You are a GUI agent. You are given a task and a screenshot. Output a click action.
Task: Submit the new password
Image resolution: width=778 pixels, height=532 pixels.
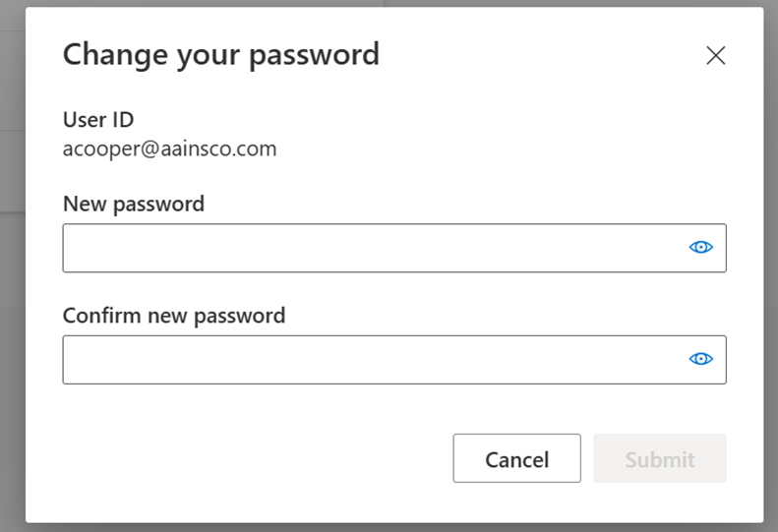[x=659, y=459]
